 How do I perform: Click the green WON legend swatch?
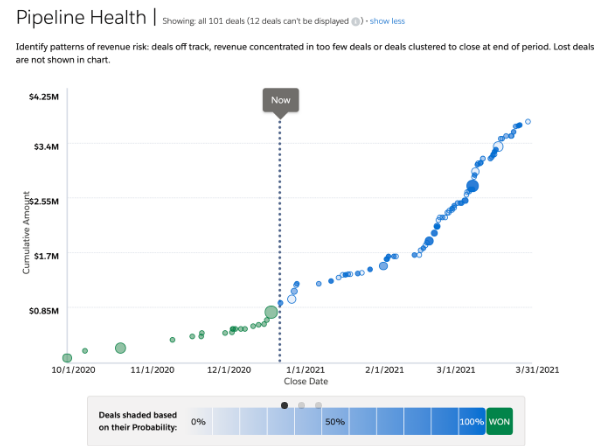(x=499, y=421)
